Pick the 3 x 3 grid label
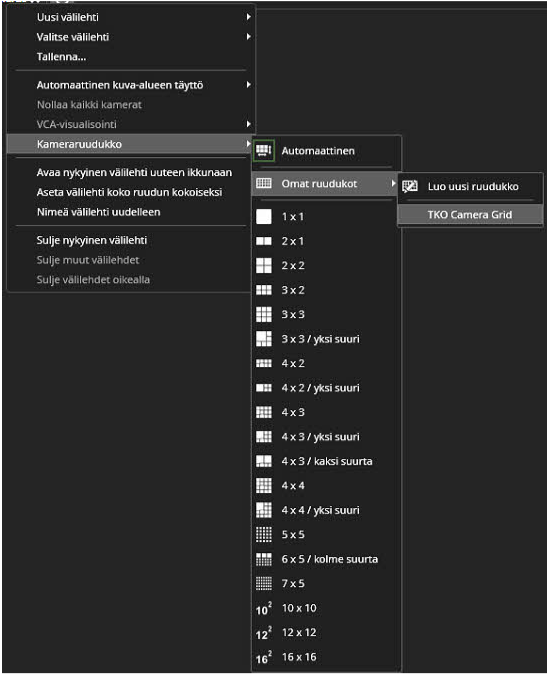The height and width of the screenshot is (675, 549). tap(293, 314)
